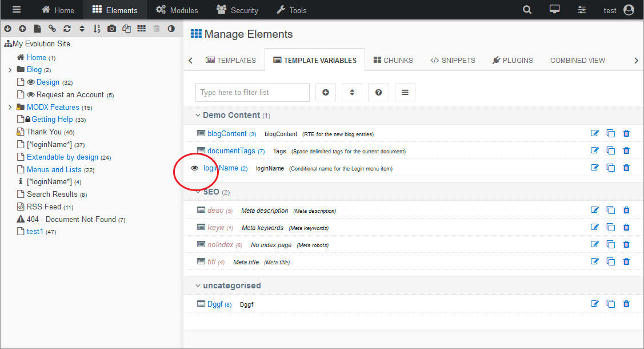Add a new template variable
This screenshot has width=644, height=349.
click(326, 92)
